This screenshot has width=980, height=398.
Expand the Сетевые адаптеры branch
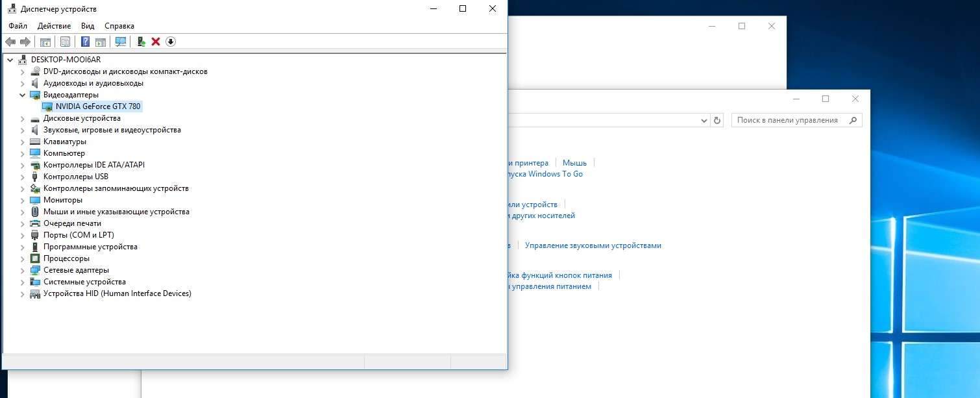coord(22,270)
